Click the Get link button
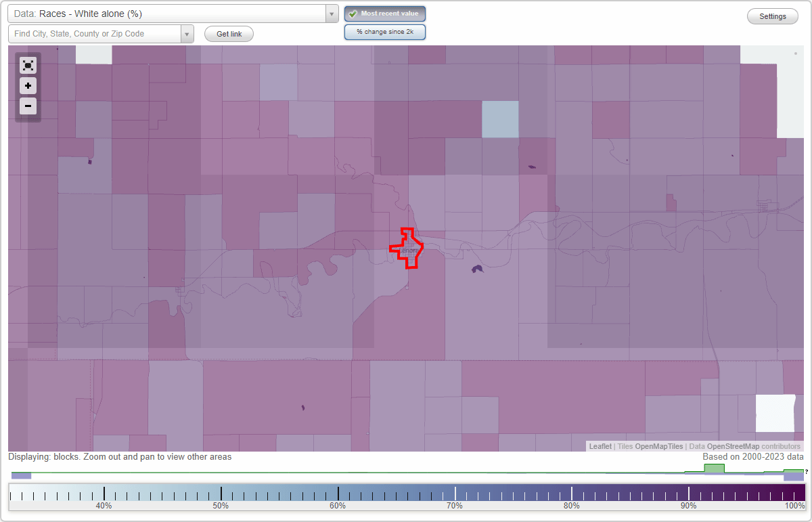Image resolution: width=812 pixels, height=522 pixels. click(229, 33)
